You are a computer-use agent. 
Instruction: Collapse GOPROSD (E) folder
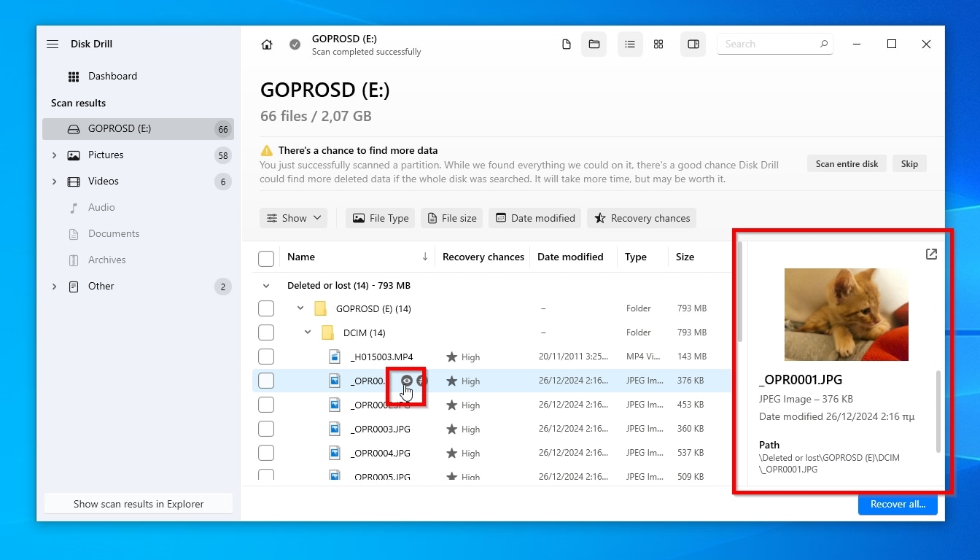pos(300,308)
